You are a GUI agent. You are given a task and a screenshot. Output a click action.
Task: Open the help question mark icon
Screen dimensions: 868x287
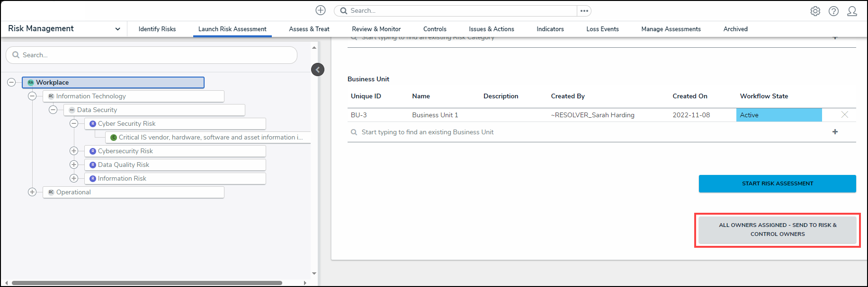pos(833,11)
